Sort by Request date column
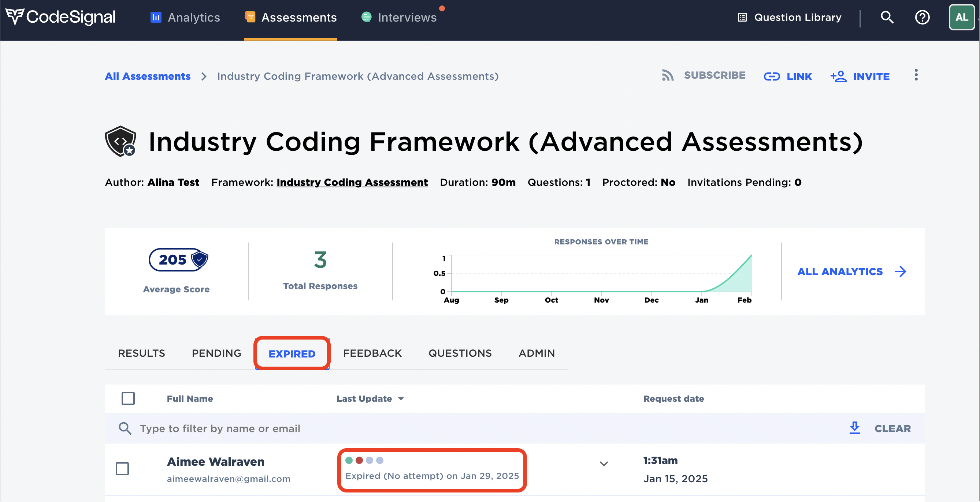The width and height of the screenshot is (980, 502). [673, 399]
